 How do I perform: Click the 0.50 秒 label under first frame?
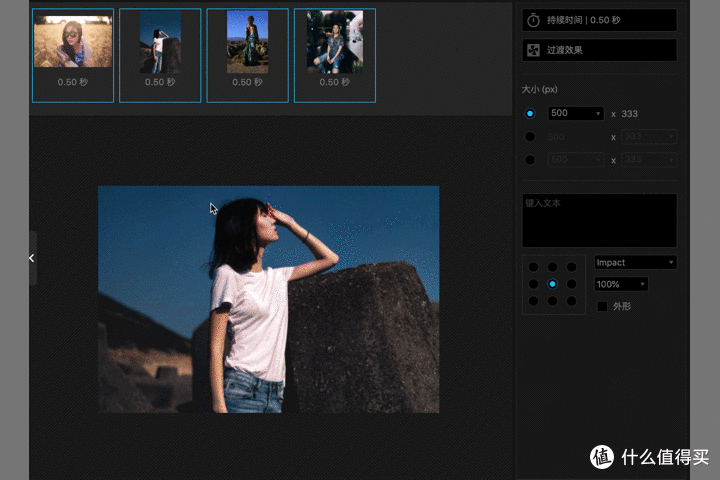tap(73, 82)
